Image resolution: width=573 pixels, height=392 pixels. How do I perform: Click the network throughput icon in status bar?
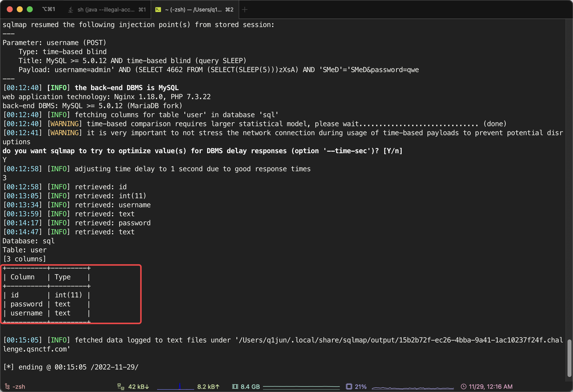click(121, 386)
